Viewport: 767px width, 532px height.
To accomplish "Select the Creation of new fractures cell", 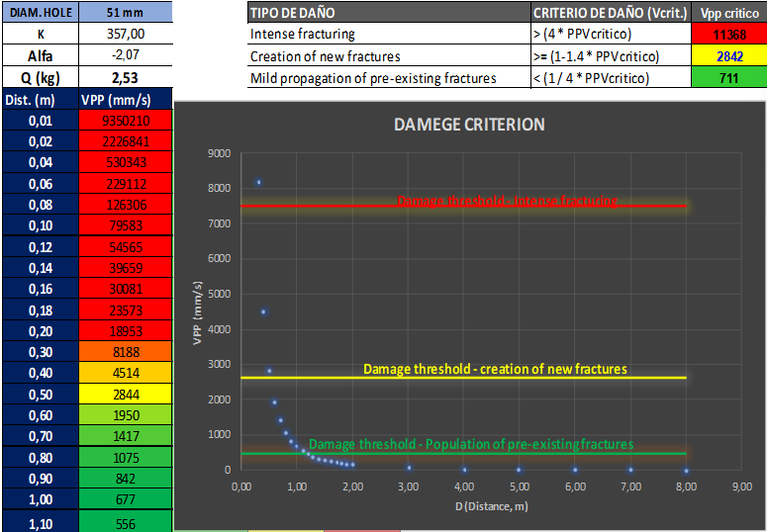I will [x=389, y=56].
